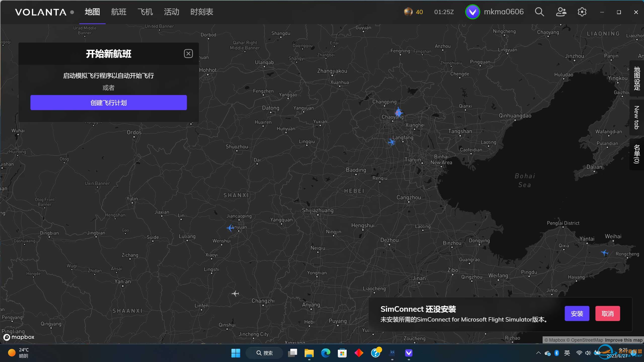Click the Beijing 'Chaoyang' map label
Screen dimensions: 644x362
[392, 117]
